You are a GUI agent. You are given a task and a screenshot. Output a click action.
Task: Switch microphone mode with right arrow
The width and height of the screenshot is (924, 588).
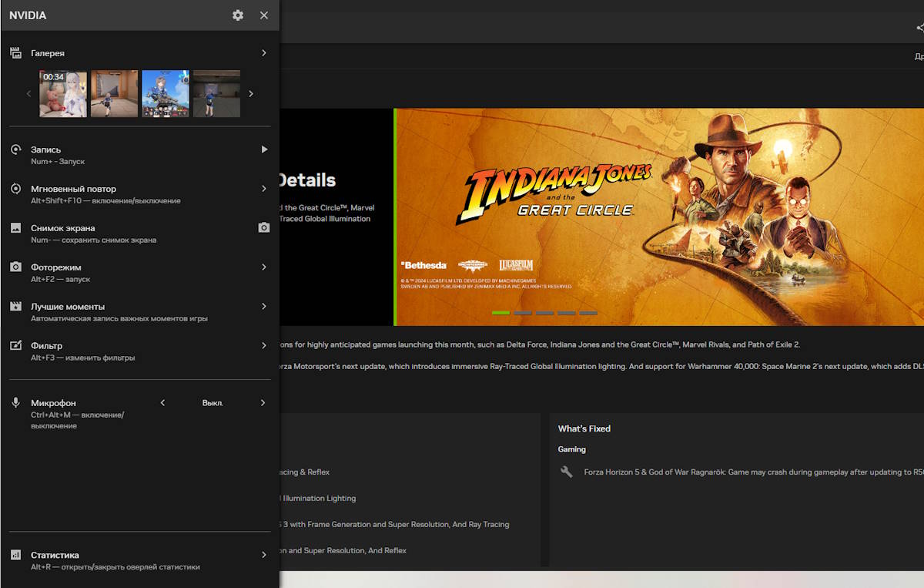[263, 403]
